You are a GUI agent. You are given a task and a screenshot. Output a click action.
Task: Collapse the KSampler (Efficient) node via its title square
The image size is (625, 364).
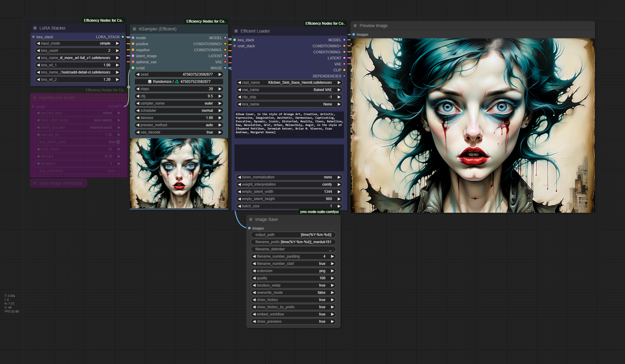(134, 29)
